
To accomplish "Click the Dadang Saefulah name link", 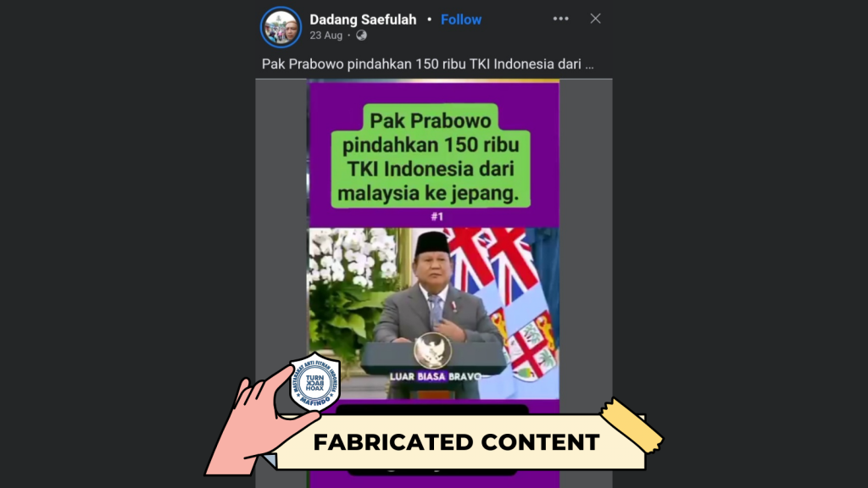I will pyautogui.click(x=363, y=19).
